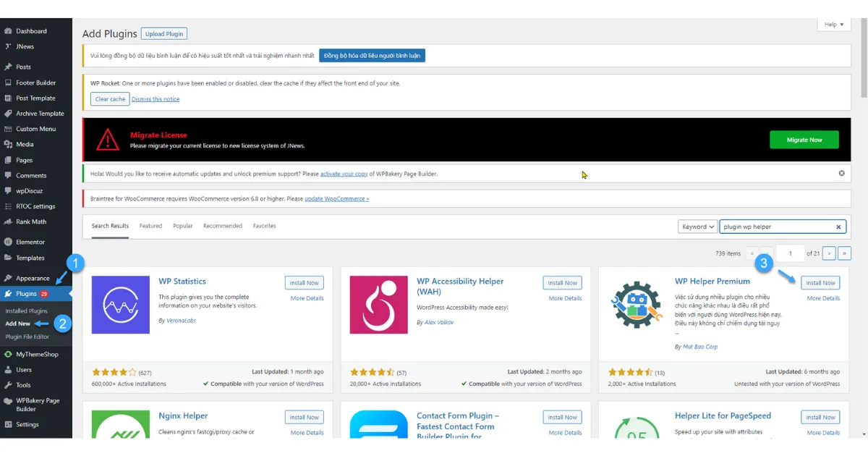
Task: Open the Alex Volkov author link
Action: 439,322
